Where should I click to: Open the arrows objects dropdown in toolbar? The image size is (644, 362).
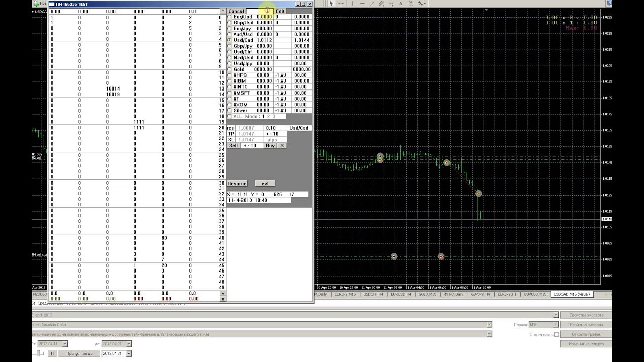[425, 3]
